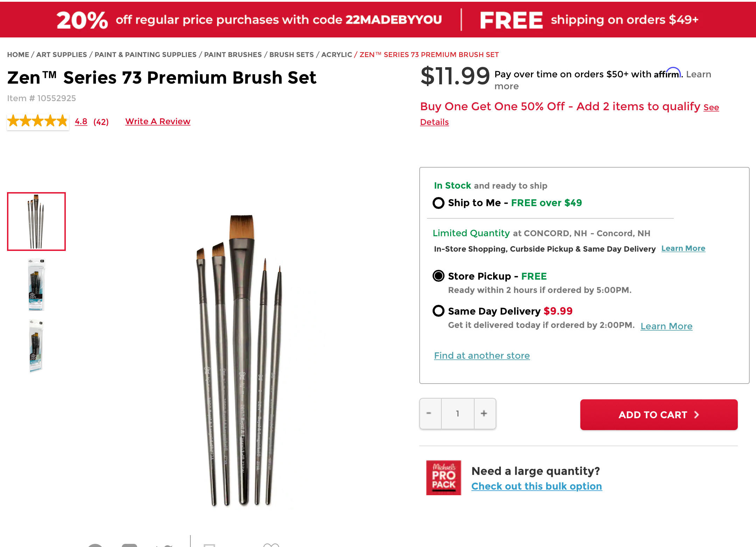Image resolution: width=756 pixels, height=547 pixels.
Task: Go to Paint Brushes breadcrumb
Action: point(233,55)
